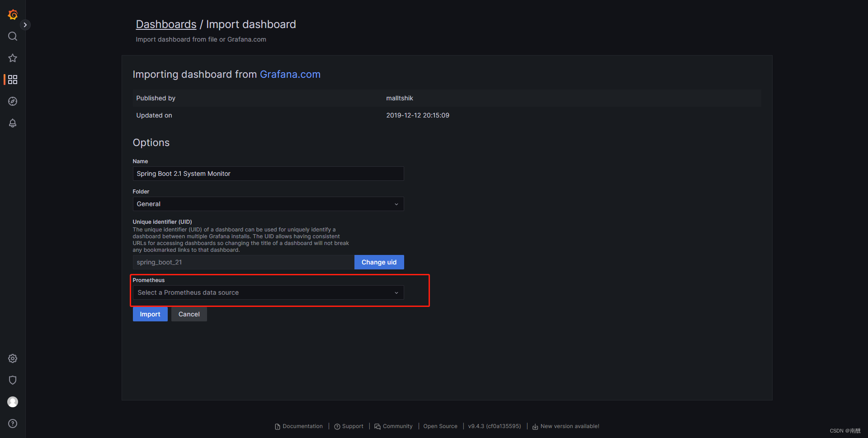This screenshot has height=438, width=868.
Task: Go to Dashboards breadcrumb link
Action: [166, 24]
